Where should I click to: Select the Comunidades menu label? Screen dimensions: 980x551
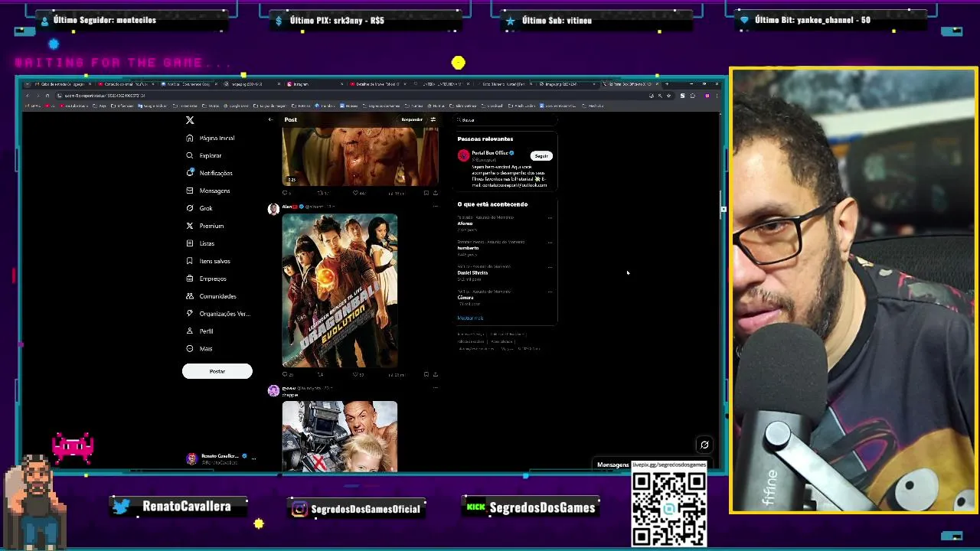click(x=217, y=296)
